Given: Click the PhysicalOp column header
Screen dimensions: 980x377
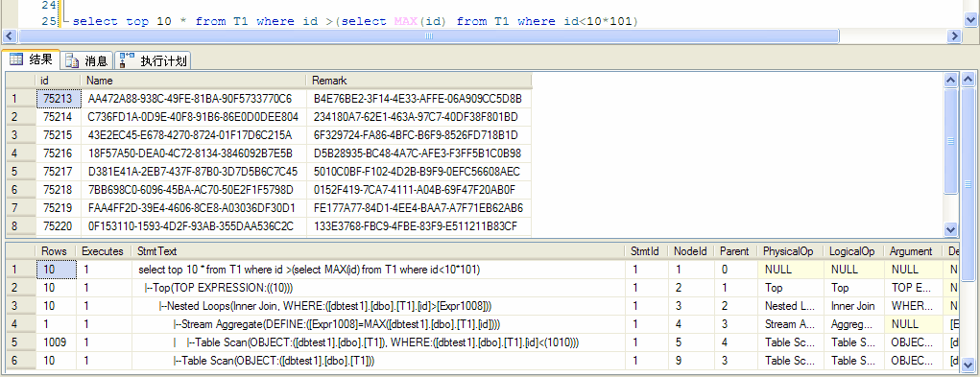Looking at the screenshot, I should click(790, 251).
